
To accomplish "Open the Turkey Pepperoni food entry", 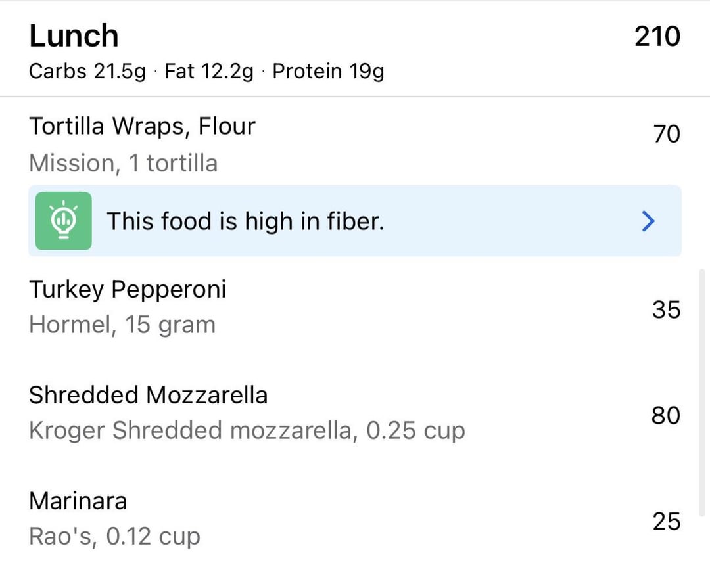I will coord(355,307).
